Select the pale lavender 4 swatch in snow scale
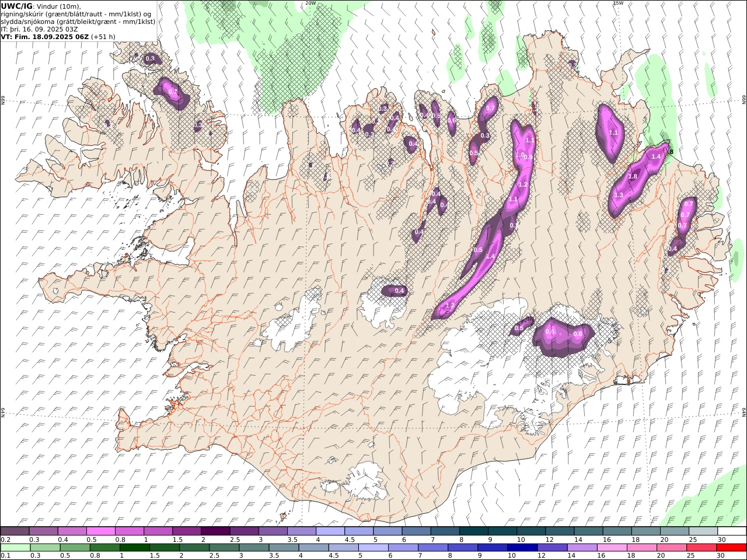The height and width of the screenshot is (560, 747). [330, 531]
